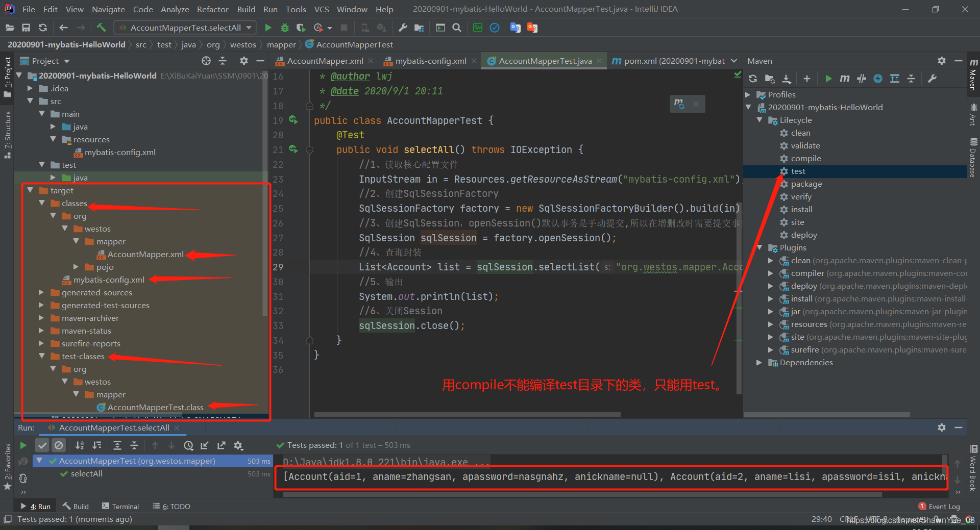980x530 pixels.
Task: Open the Event Log button
Action: click(x=939, y=506)
